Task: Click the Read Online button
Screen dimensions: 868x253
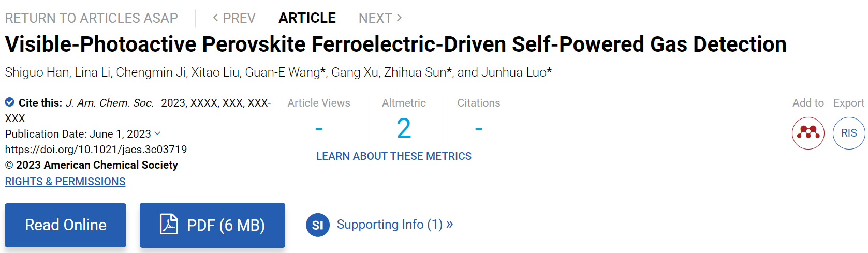Action: (66, 225)
